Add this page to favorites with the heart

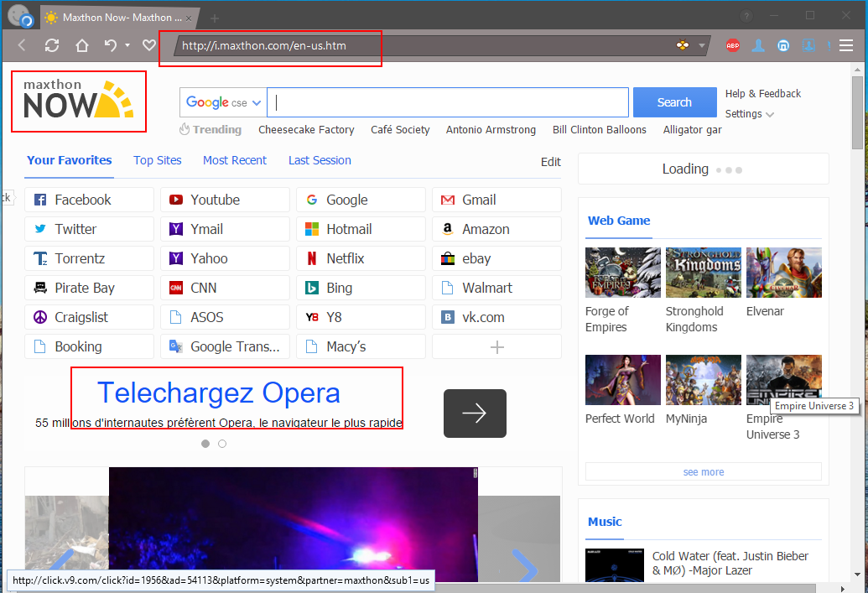149,44
